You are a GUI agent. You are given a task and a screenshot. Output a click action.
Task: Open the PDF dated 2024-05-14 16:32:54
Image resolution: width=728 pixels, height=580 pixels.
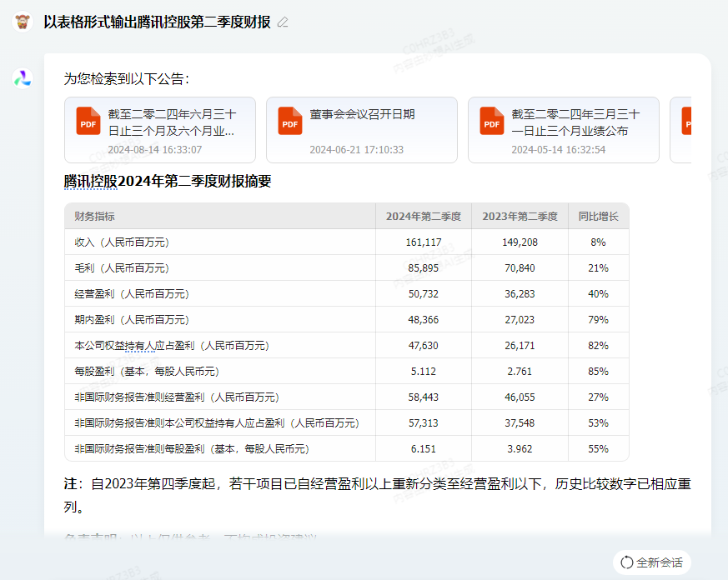point(564,130)
